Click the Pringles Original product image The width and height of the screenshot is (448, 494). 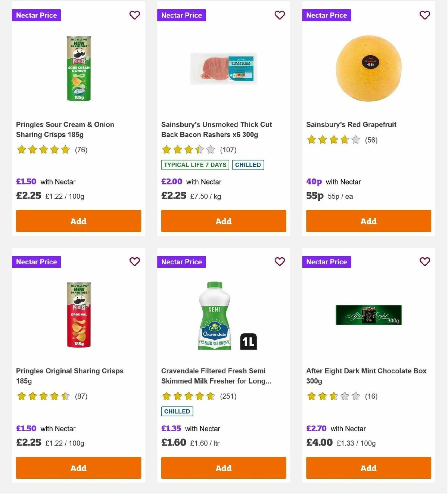[x=78, y=316]
